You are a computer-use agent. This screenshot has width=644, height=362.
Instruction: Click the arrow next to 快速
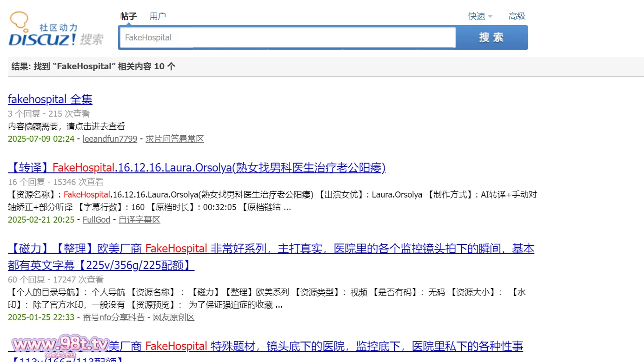tap(490, 17)
